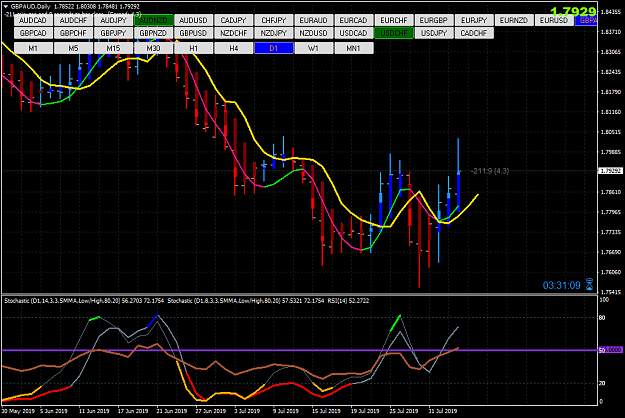This screenshot has width=625, height=418.
Task: Select EURUSD symbol button
Action: tap(554, 20)
